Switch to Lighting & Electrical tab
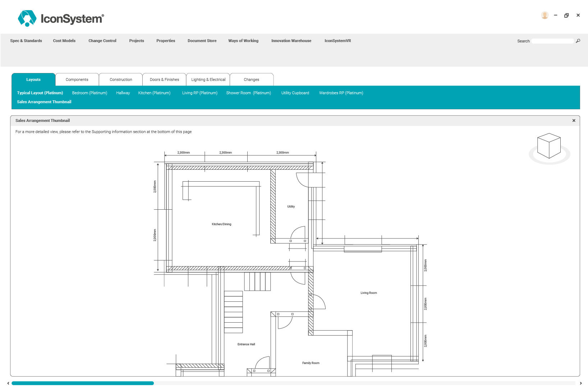 click(x=208, y=79)
